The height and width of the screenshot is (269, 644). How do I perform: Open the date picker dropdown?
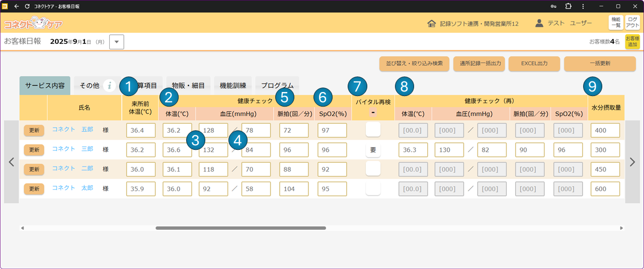click(x=116, y=42)
